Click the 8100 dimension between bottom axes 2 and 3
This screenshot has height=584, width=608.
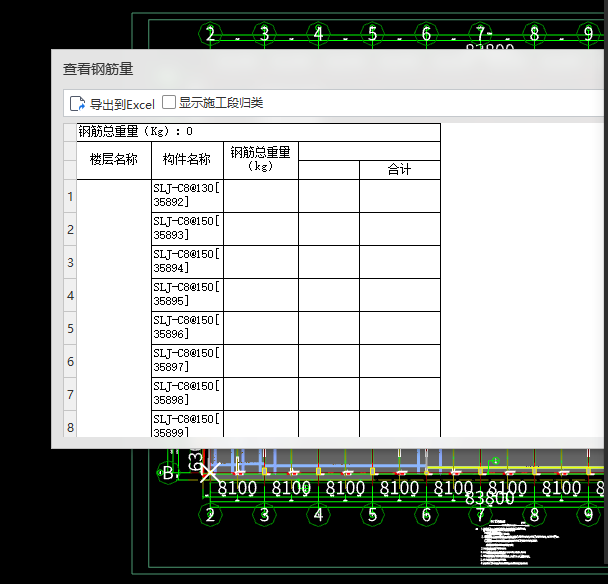(x=237, y=488)
